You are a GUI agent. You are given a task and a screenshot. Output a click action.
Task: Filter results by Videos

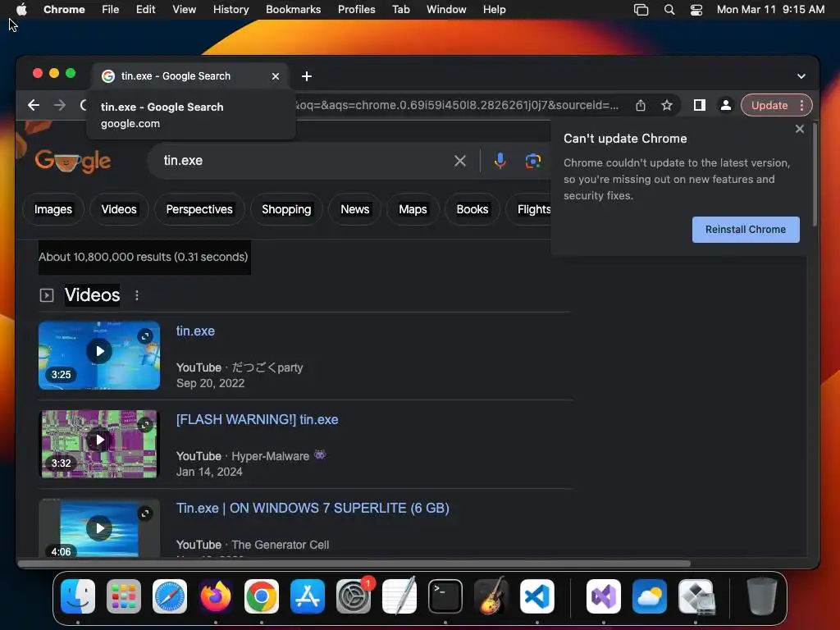pos(119,209)
